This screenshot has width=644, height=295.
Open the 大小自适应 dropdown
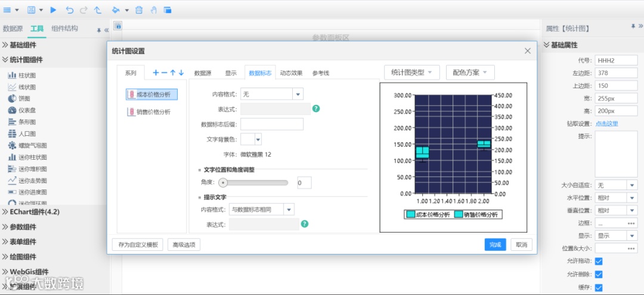[616, 185]
